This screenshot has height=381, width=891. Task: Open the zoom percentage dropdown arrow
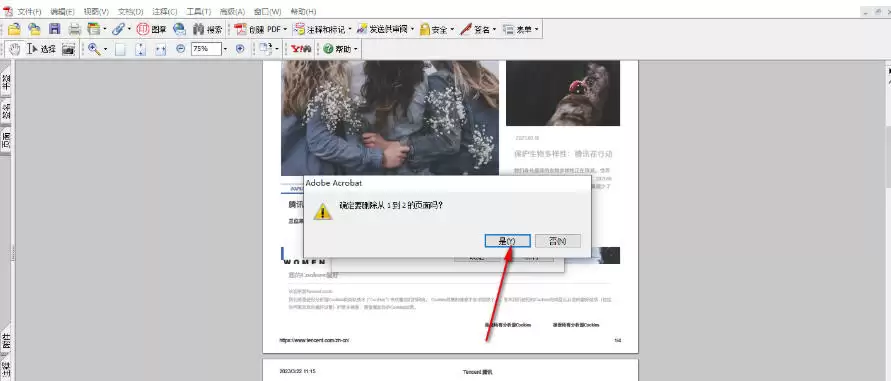225,49
